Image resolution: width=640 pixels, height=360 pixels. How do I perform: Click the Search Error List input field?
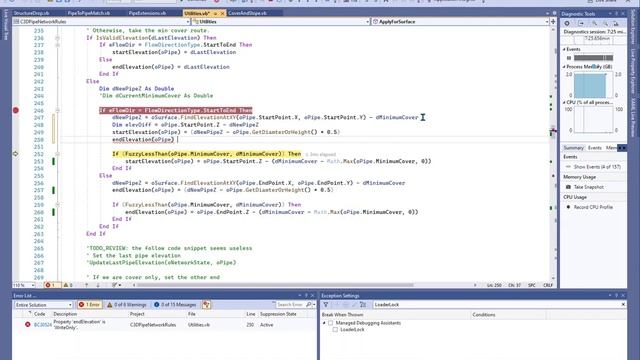(290, 304)
